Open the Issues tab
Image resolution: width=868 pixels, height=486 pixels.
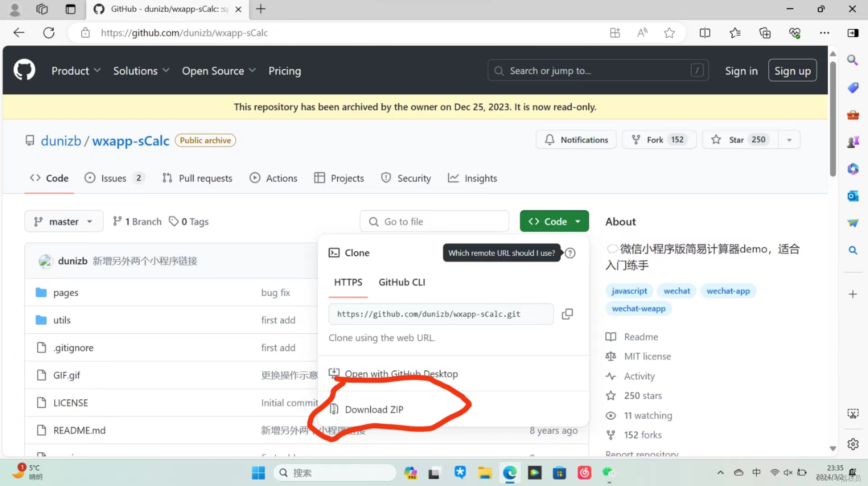point(114,178)
